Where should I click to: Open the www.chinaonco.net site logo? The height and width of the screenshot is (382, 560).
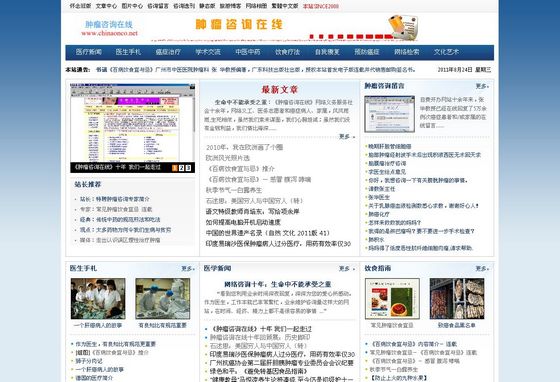click(109, 29)
